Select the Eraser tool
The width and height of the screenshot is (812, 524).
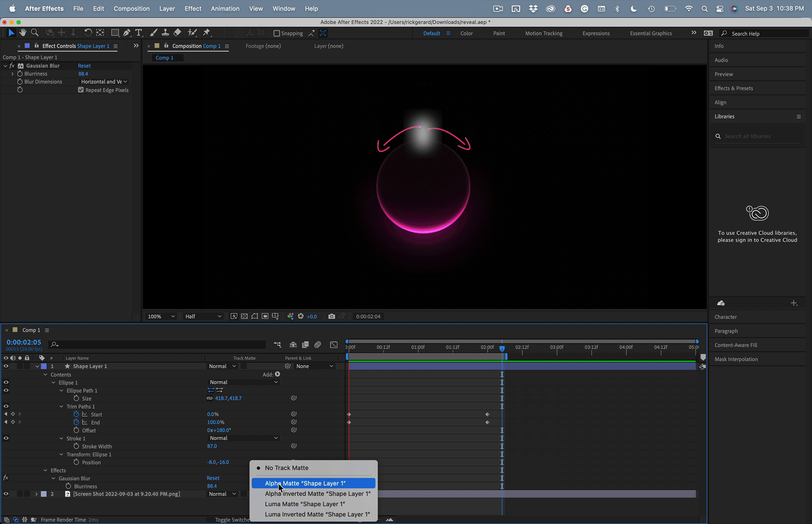click(177, 33)
